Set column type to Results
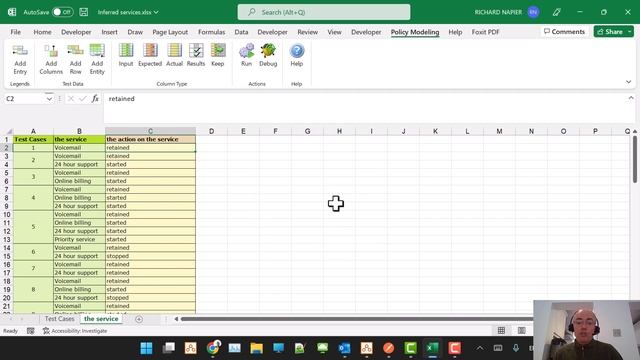The image size is (640, 360). [x=196, y=55]
